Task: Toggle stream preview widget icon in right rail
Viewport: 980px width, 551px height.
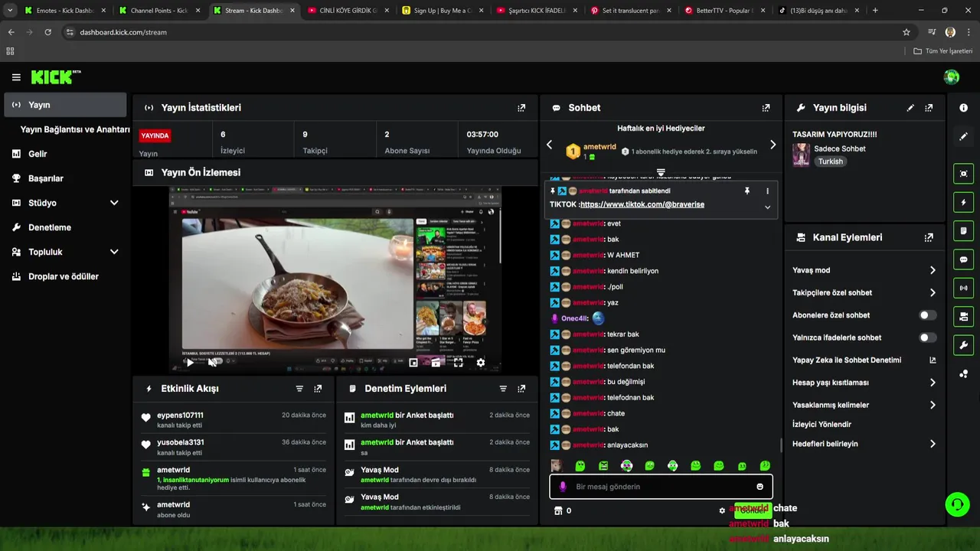Action: tap(963, 174)
